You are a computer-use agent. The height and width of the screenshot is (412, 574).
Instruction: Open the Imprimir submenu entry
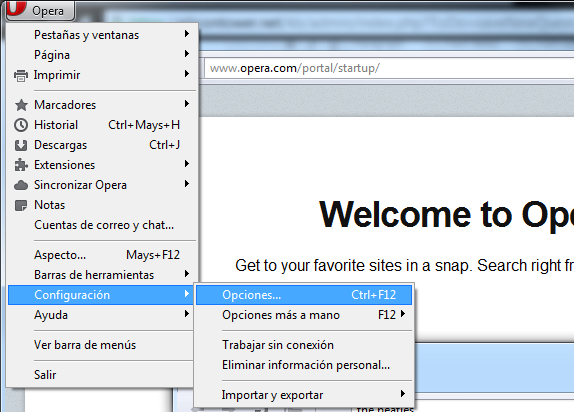click(103, 75)
